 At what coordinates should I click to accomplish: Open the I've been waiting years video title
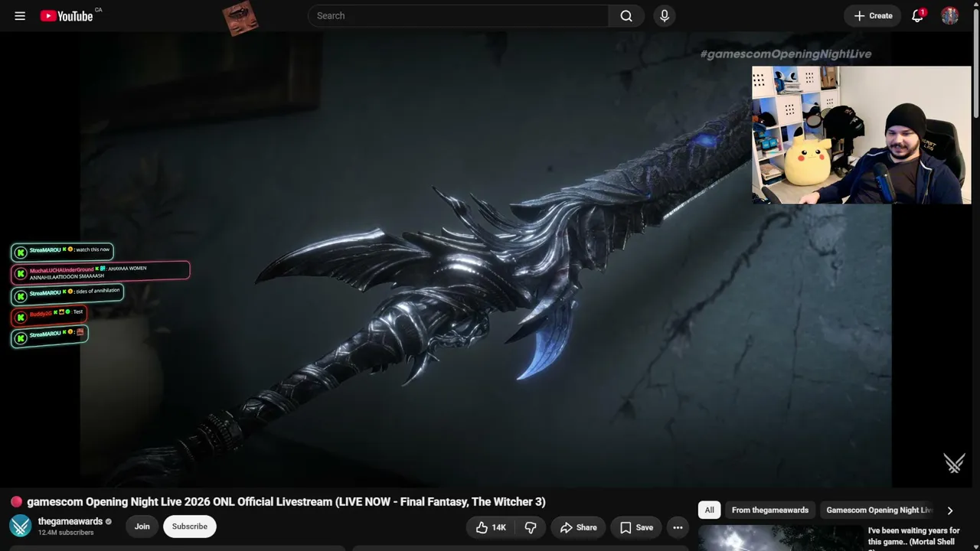[913, 537]
